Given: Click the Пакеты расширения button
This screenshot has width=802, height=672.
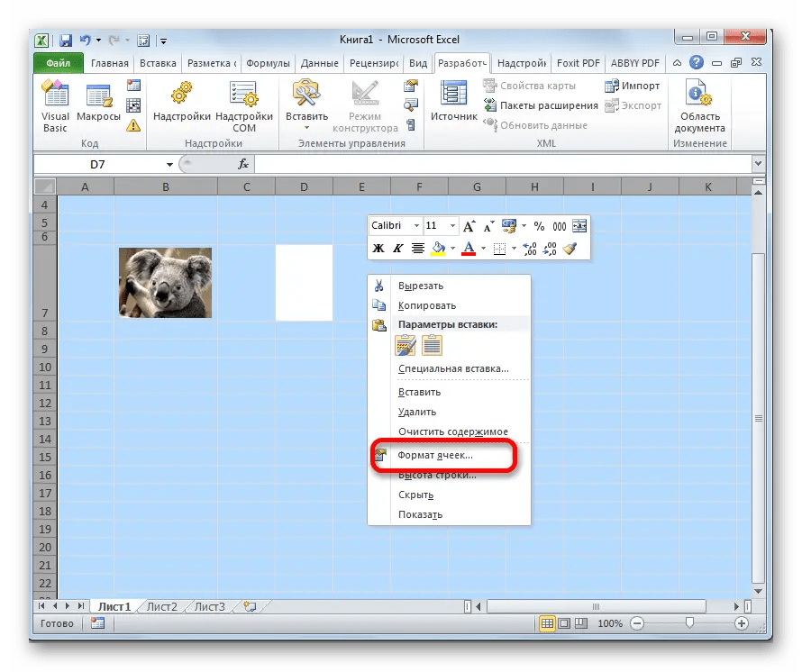Looking at the screenshot, I should [542, 104].
